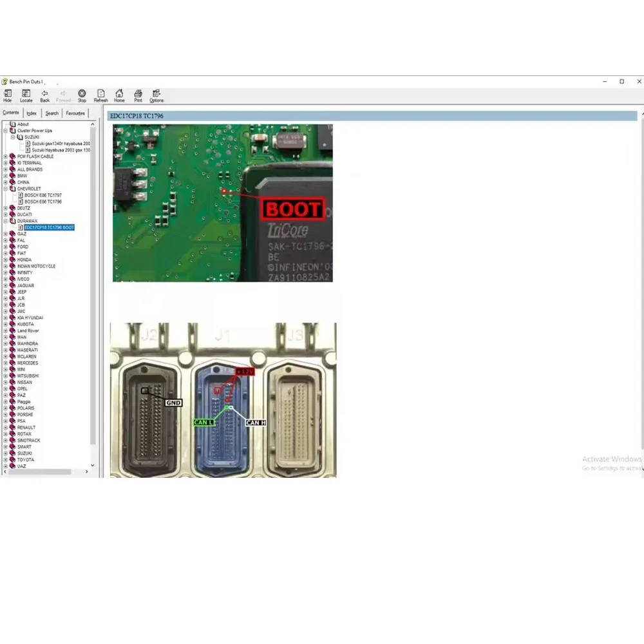Refresh the page using the Refresh icon
Screen dimensions: 644x644
(x=101, y=95)
